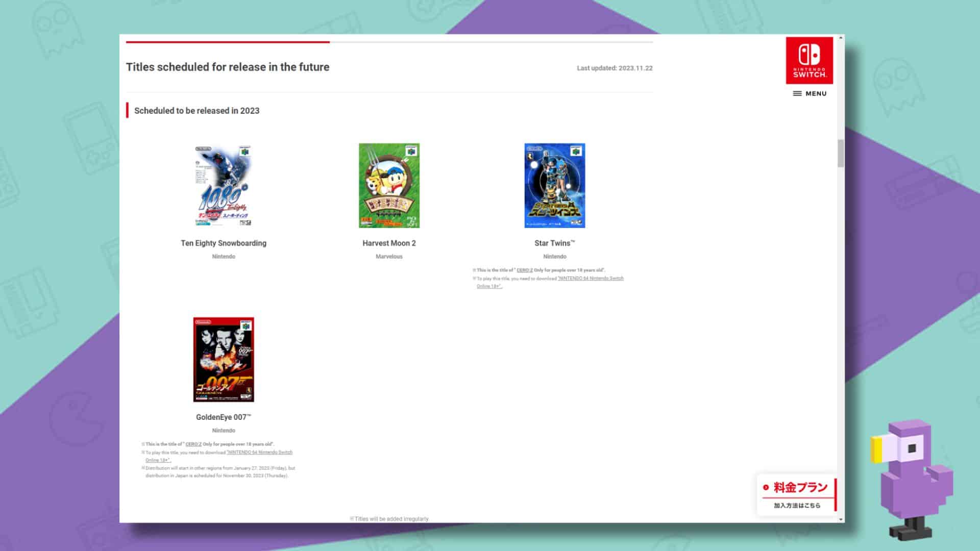Select 'Titles scheduled for release in the future' heading
The height and width of the screenshot is (551, 980).
click(228, 67)
